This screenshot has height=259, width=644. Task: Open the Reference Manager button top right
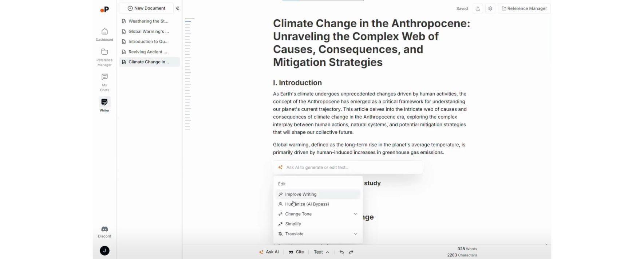[x=524, y=8]
